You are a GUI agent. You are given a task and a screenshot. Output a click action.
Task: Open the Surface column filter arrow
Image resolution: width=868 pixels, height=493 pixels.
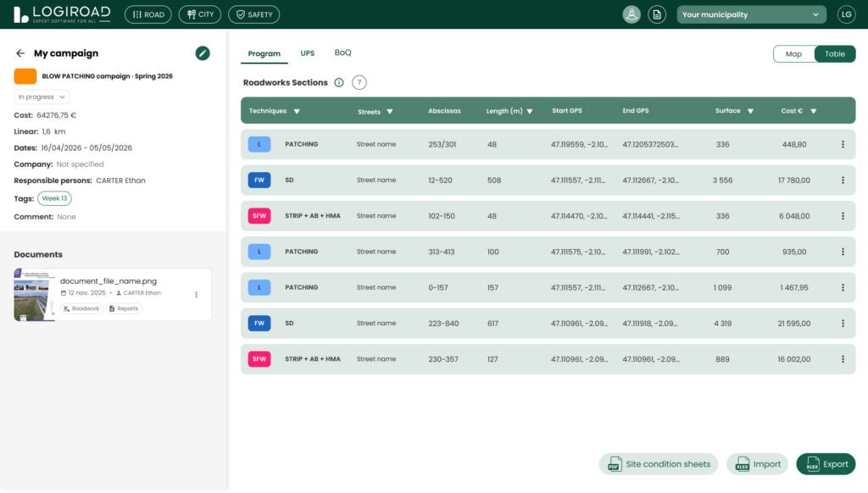coord(750,111)
